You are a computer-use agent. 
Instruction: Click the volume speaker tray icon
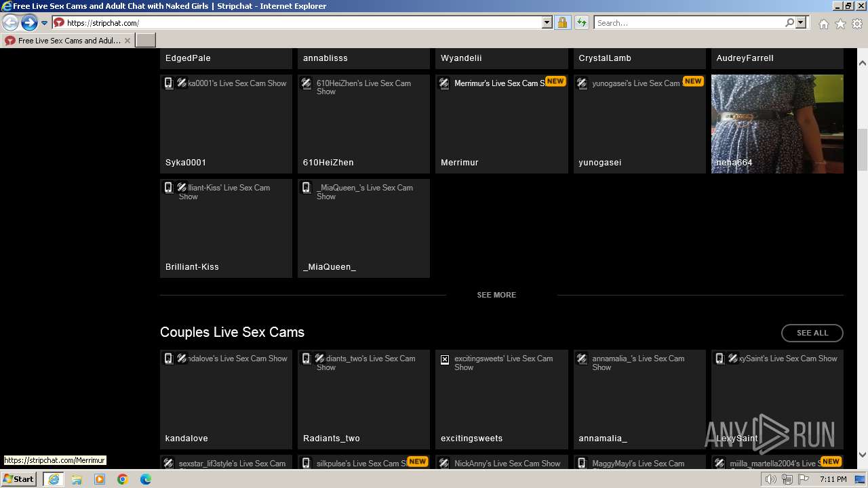771,479
